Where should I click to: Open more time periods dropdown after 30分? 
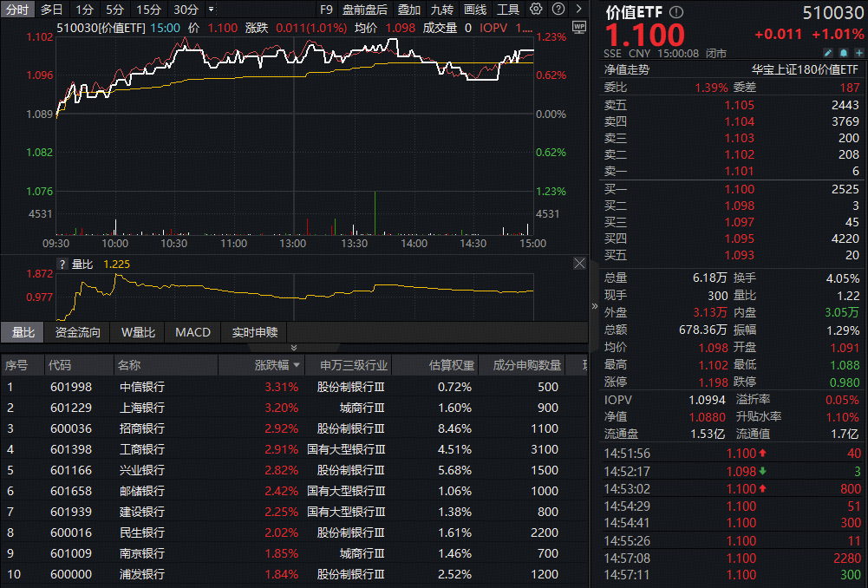click(212, 10)
